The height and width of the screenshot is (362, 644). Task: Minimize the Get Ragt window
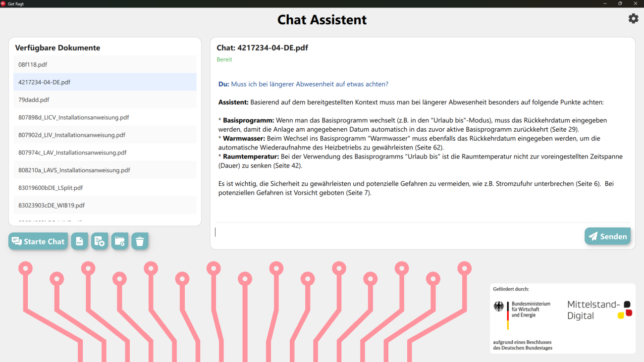(605, 3)
